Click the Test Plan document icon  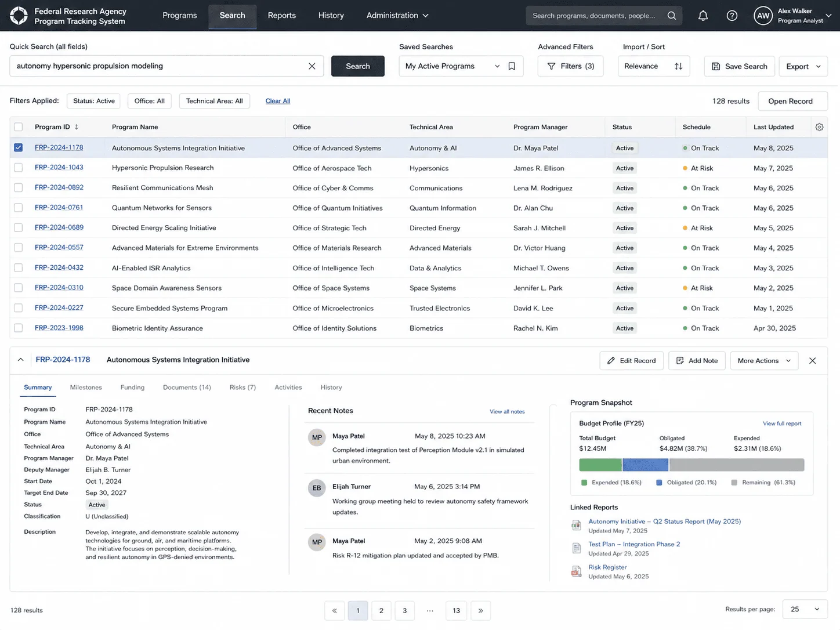coord(576,548)
